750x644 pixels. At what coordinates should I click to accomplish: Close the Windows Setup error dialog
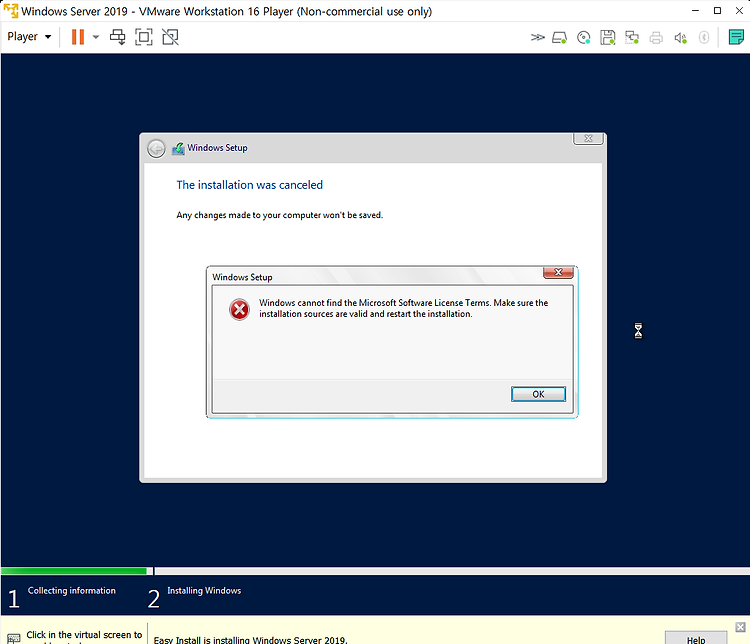coord(558,272)
